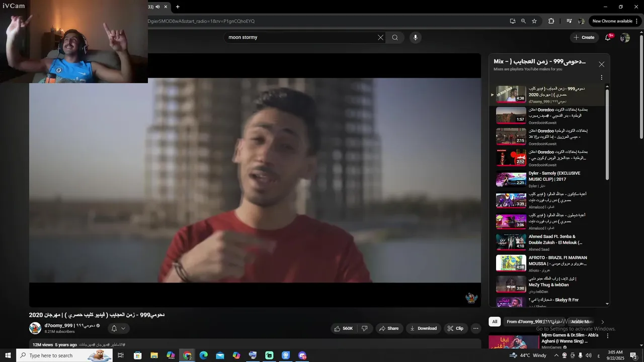
Task: Click install app icon in address bar
Action: pos(512,21)
